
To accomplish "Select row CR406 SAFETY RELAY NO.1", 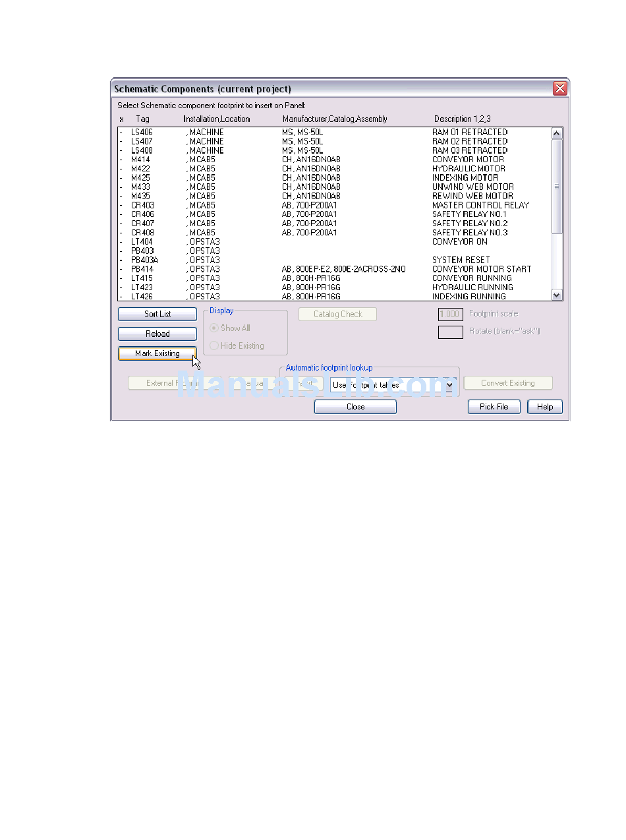I will tap(334, 215).
